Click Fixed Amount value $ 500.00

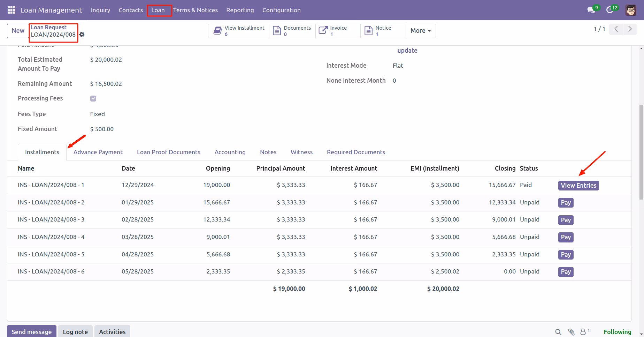102,129
